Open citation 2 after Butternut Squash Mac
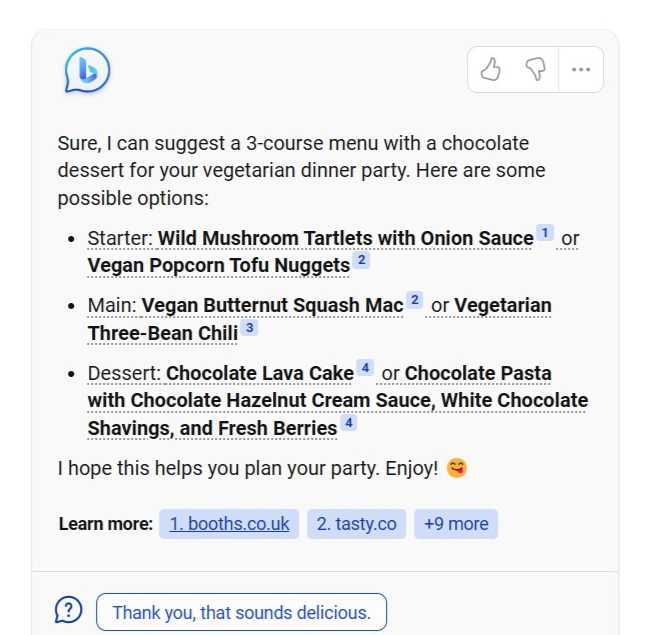 (x=414, y=300)
